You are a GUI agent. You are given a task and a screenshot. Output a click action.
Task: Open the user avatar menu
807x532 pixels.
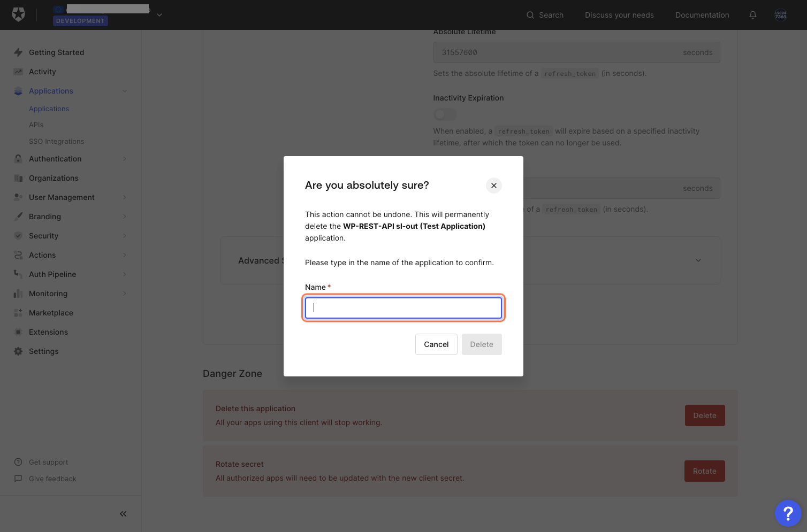(x=781, y=15)
